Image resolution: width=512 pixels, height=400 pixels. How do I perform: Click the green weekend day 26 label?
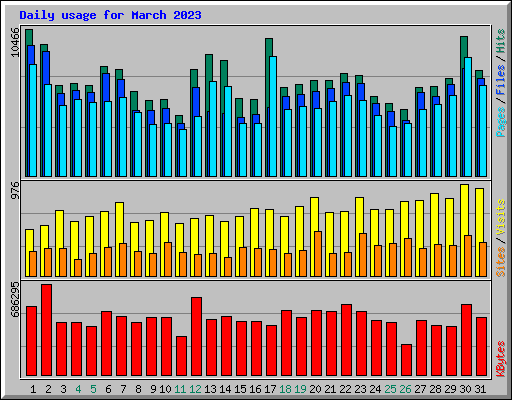pyautogui.click(x=405, y=389)
